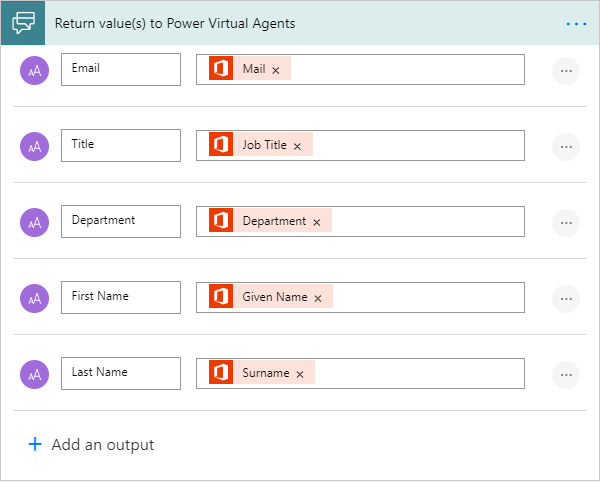
Task: Open ellipsis options for the Email row
Action: click(566, 70)
